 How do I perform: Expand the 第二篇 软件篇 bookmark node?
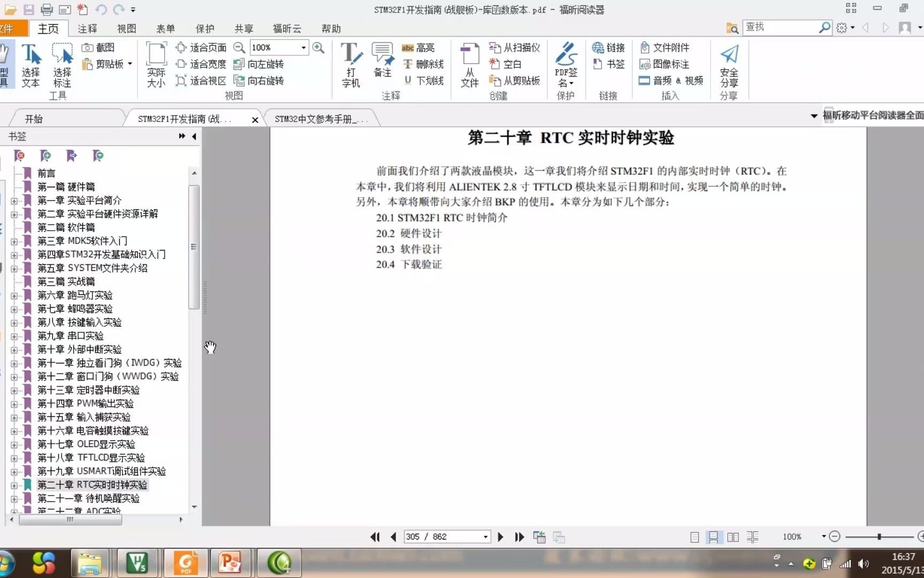(13, 227)
